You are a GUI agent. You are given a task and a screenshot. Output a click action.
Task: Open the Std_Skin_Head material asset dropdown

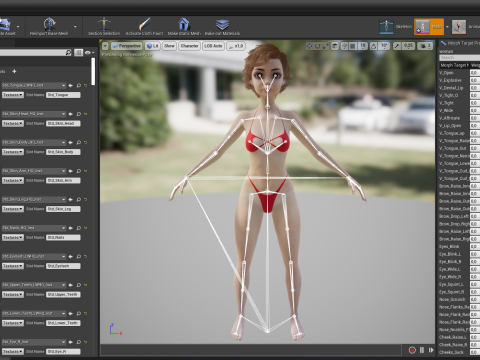(x=34, y=114)
